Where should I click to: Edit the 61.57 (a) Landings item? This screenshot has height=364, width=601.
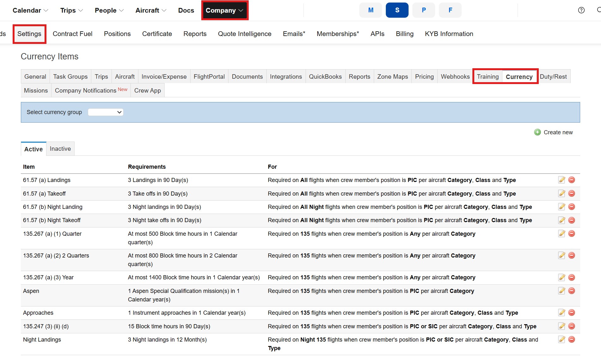tap(562, 180)
